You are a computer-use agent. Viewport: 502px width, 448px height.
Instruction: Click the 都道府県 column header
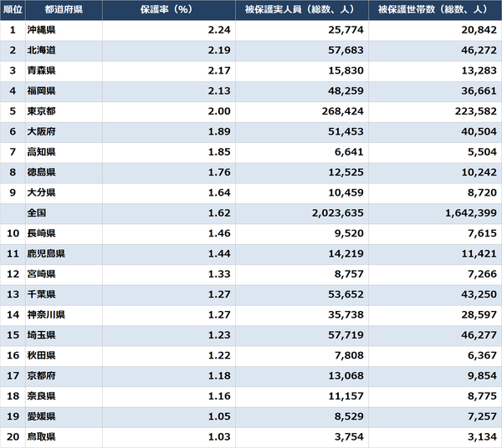[64, 9]
